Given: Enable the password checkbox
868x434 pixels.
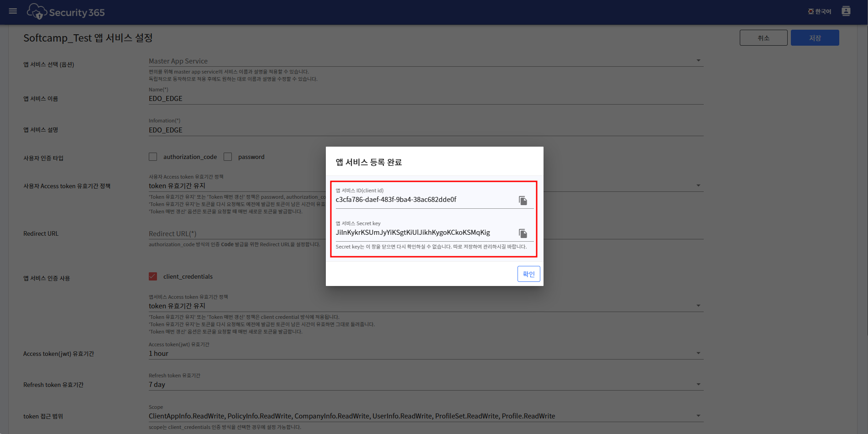Looking at the screenshot, I should point(228,157).
